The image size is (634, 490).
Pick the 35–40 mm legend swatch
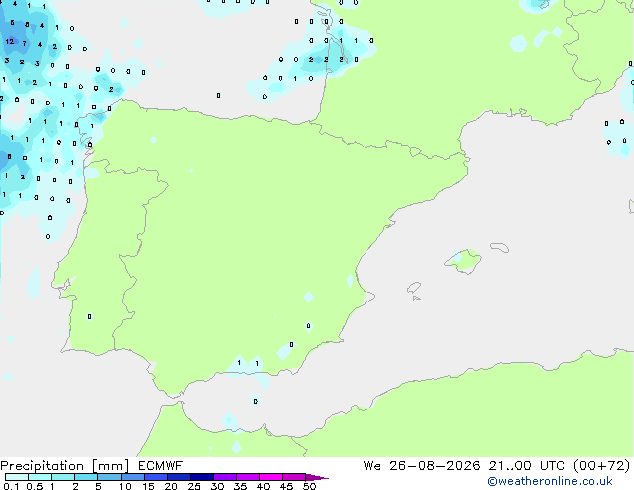[248, 477]
